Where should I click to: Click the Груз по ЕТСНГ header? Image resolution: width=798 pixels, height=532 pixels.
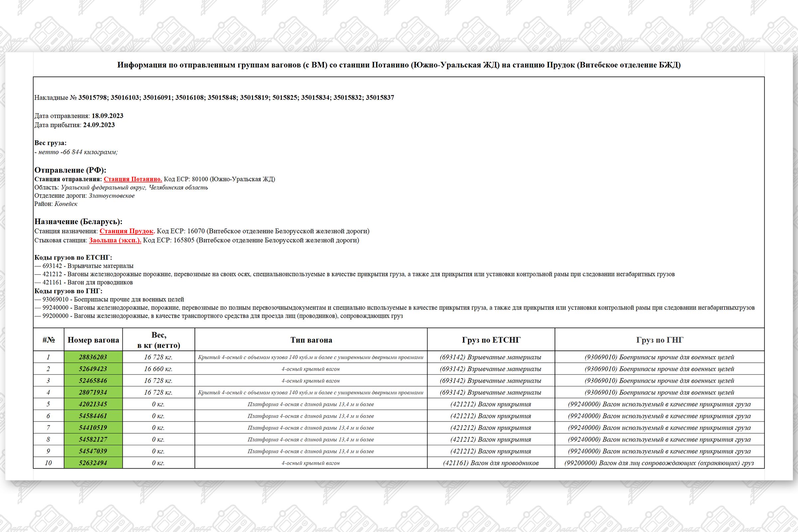[x=491, y=340]
